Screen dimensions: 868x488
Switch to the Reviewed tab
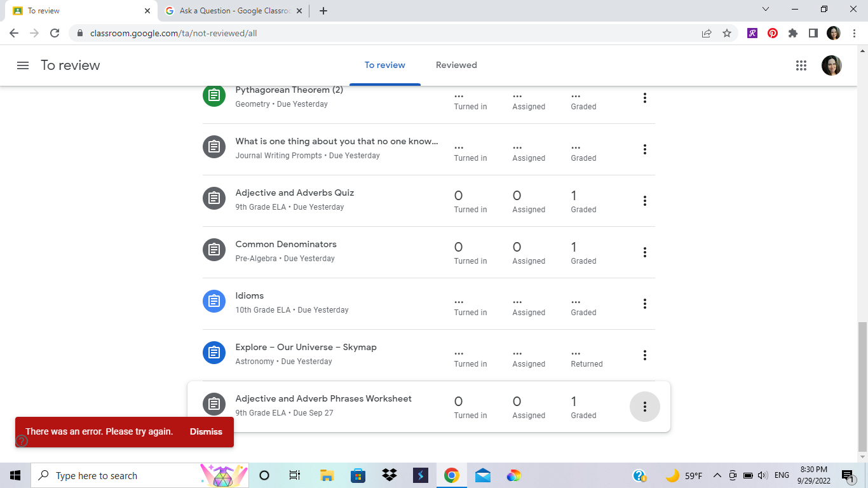pos(456,65)
